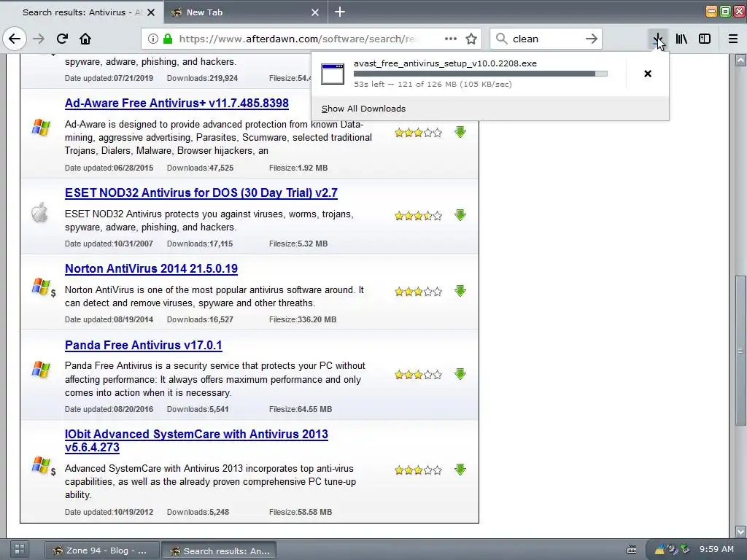Switch to the New Tab tab
The image size is (747, 560).
coord(246,12)
